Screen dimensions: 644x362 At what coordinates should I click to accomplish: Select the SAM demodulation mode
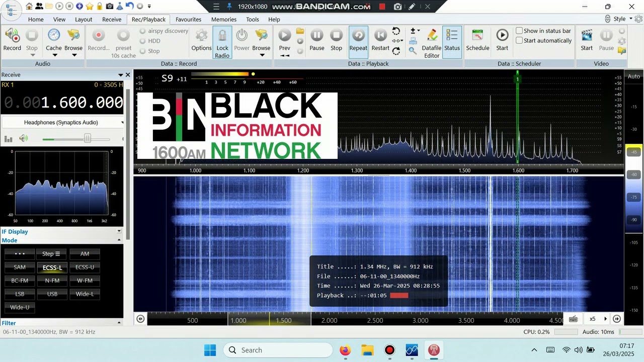point(20,267)
